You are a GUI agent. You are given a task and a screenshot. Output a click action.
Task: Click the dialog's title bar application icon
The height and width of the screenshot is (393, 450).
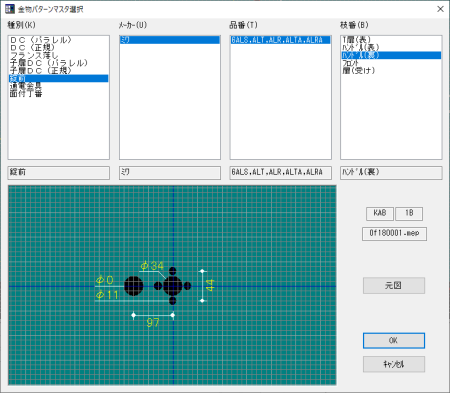(10, 9)
